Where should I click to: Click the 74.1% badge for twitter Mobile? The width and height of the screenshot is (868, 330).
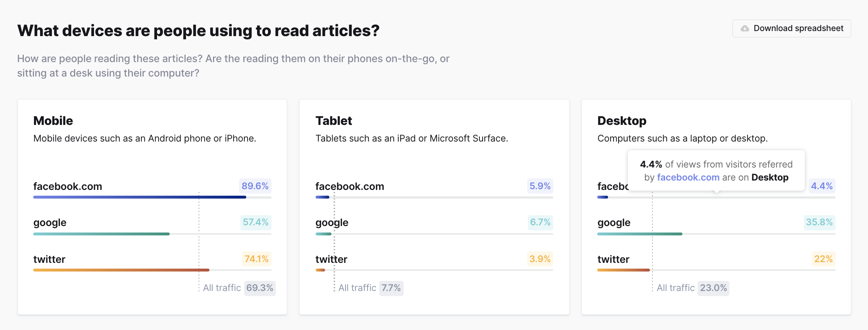coord(256,259)
